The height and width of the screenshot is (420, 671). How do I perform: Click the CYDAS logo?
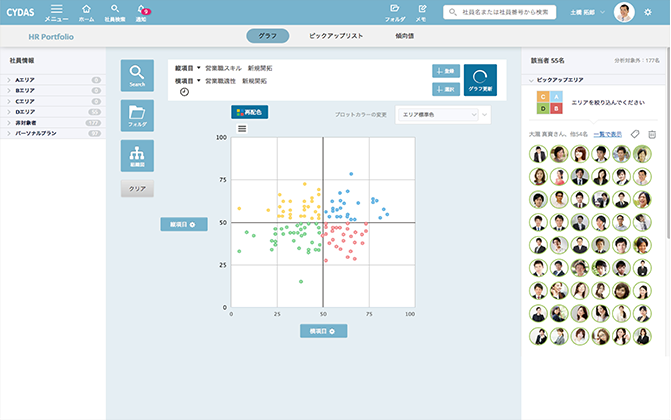pyautogui.click(x=20, y=12)
